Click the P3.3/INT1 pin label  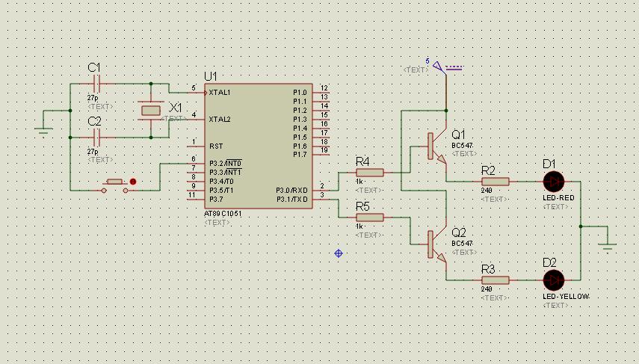226,173
